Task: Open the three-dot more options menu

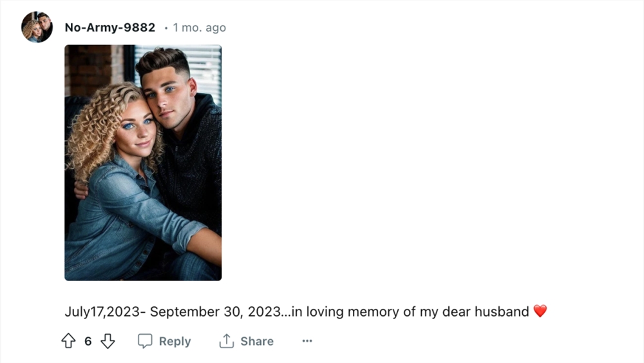Action: point(307,341)
